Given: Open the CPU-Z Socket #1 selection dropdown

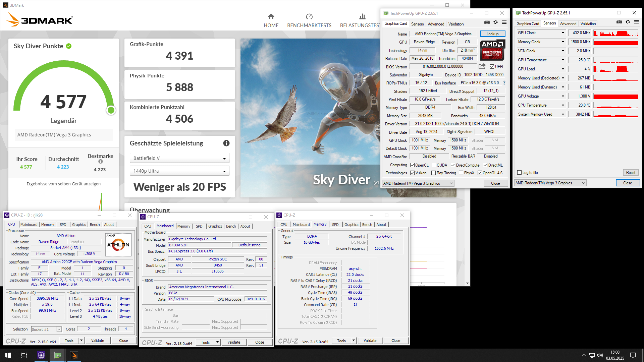Looking at the screenshot, I should (x=46, y=329).
